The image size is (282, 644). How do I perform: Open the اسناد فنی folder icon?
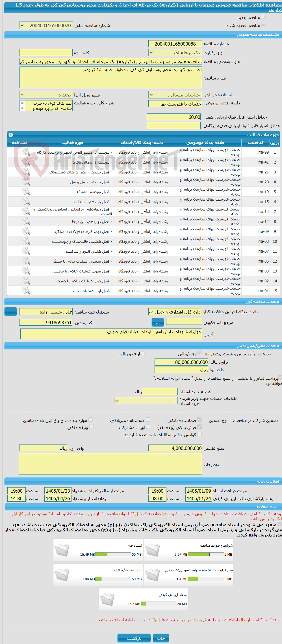point(62,550)
